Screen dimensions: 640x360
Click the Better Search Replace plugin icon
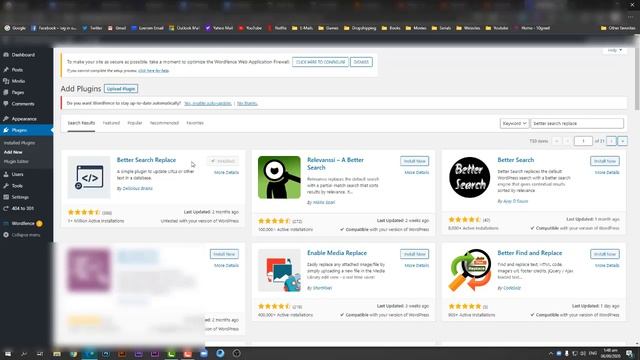tap(89, 177)
